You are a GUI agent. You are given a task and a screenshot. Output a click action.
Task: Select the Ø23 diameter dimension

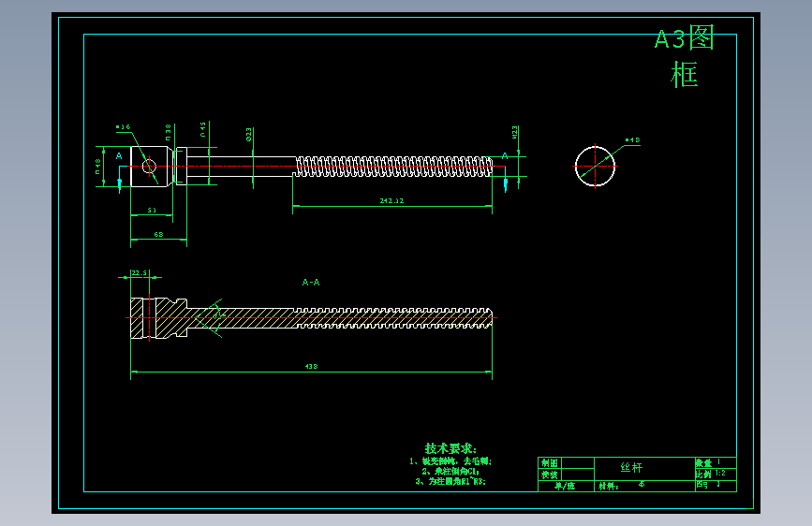click(249, 135)
